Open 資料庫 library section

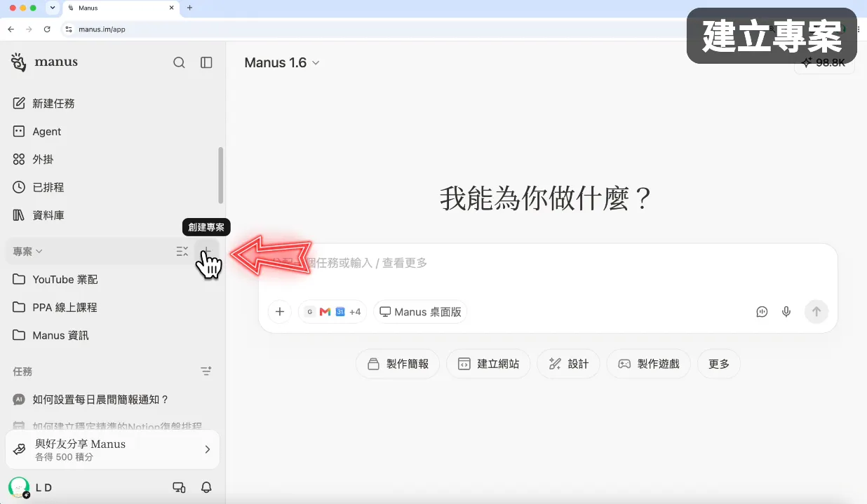tap(112, 215)
